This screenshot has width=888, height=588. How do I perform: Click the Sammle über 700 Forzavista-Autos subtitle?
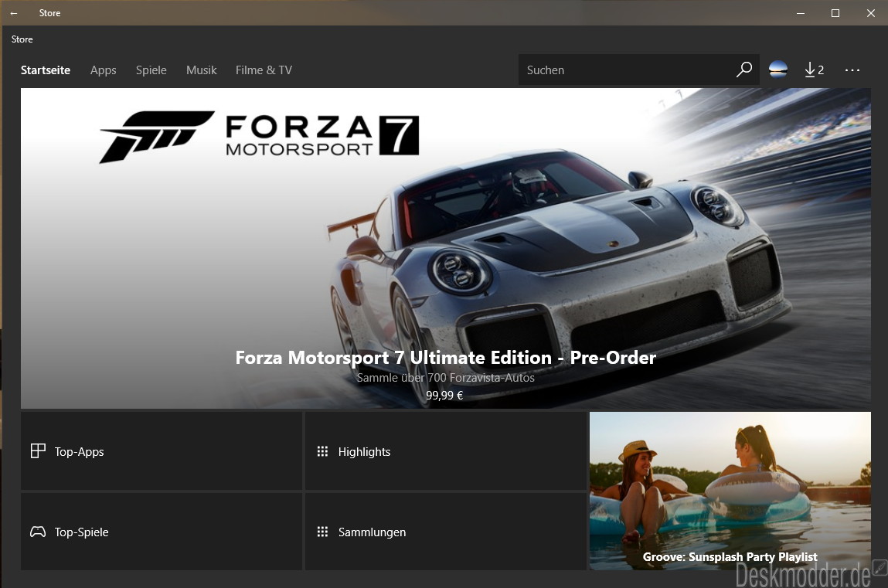pos(446,378)
